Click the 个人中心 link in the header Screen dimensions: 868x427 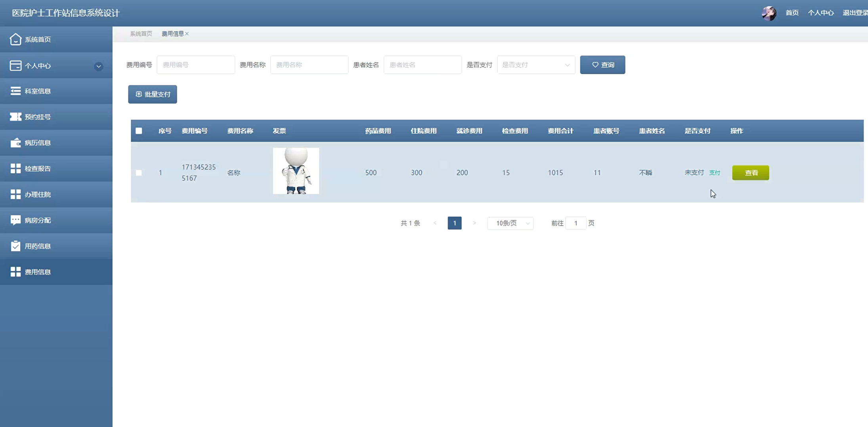click(x=821, y=13)
